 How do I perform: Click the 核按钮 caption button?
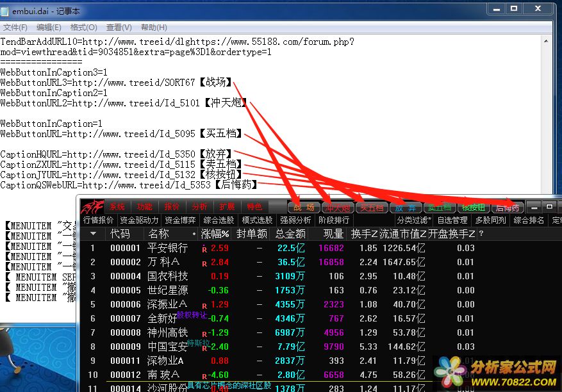474,208
